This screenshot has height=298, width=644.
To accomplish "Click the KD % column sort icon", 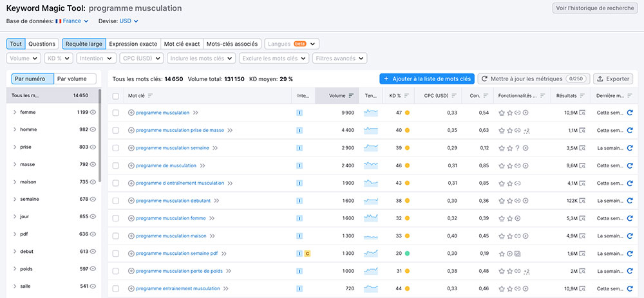I will point(406,96).
